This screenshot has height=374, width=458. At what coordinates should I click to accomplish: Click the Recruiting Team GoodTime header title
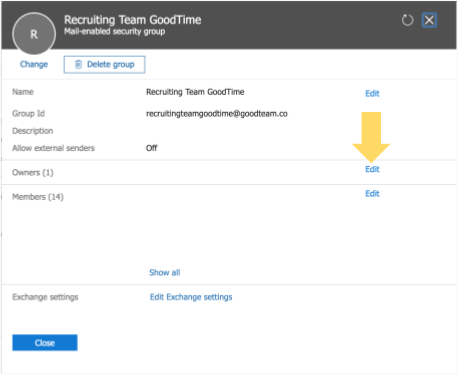[133, 20]
